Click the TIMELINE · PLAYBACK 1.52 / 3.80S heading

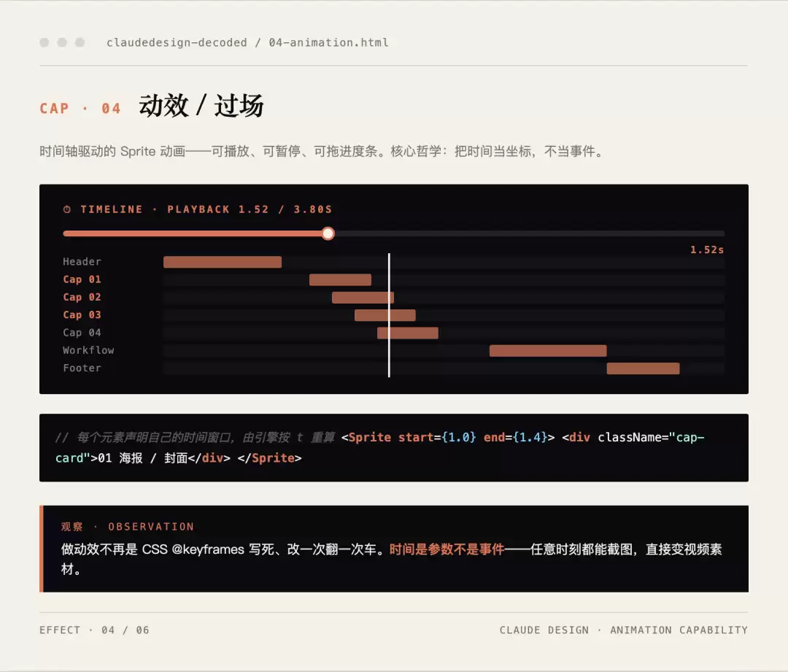tap(206, 209)
